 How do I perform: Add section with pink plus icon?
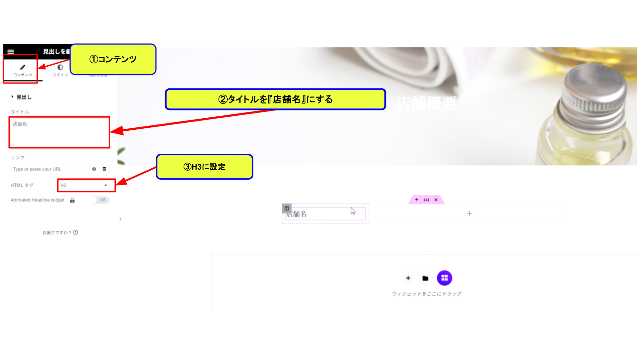(417, 200)
